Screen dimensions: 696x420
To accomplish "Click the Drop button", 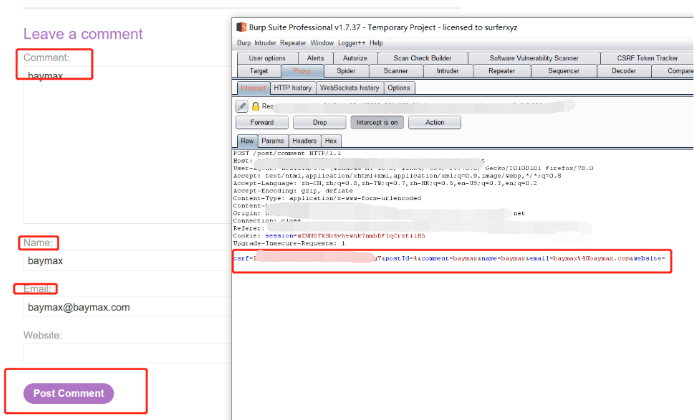I will pyautogui.click(x=320, y=122).
